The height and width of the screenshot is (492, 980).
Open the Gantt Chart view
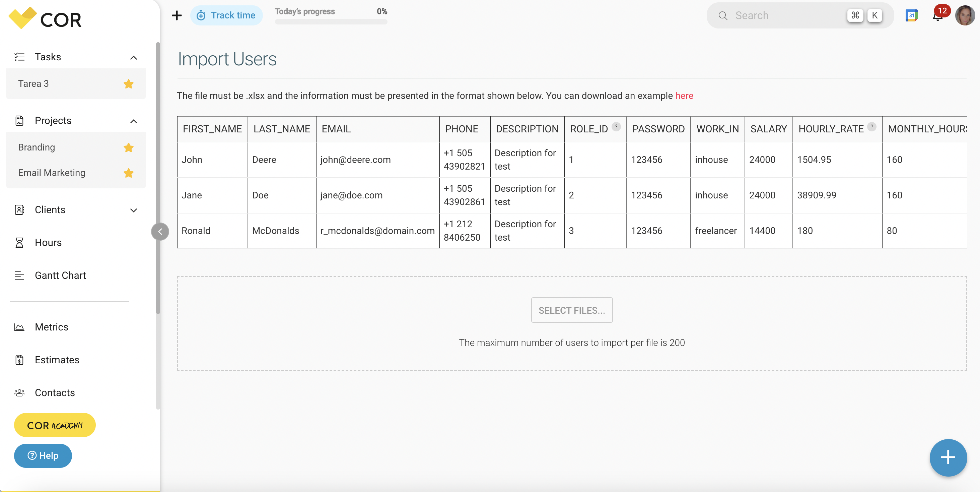point(60,275)
